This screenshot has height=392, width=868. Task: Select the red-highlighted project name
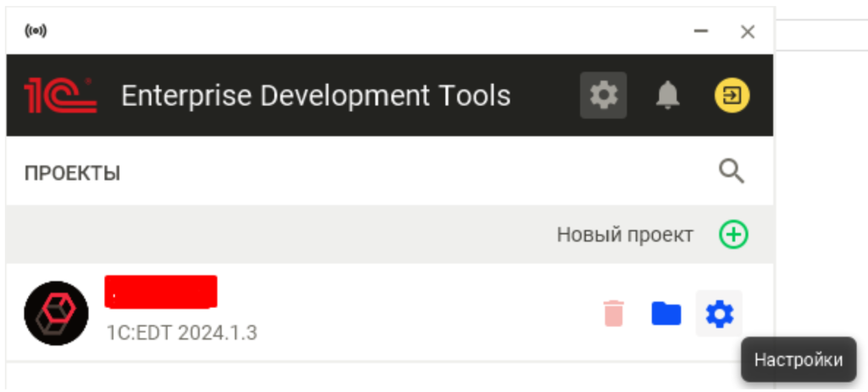tap(161, 291)
